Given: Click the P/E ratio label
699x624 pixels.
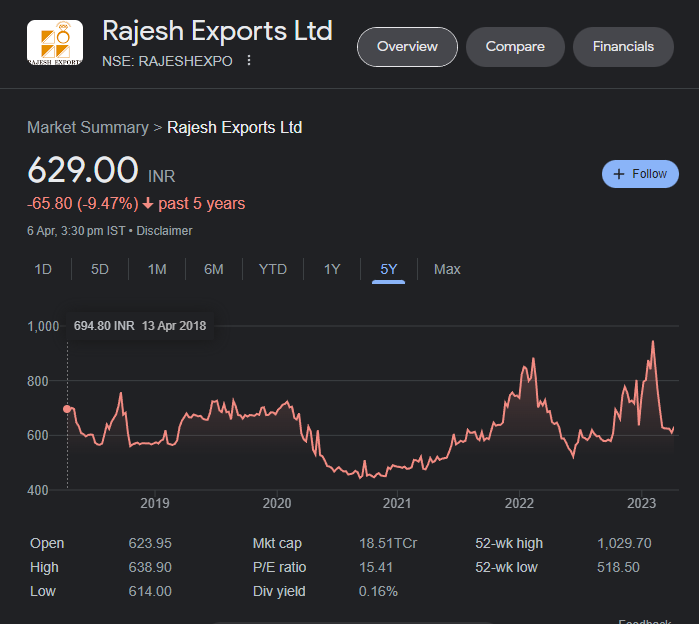Looking at the screenshot, I should tap(280, 567).
